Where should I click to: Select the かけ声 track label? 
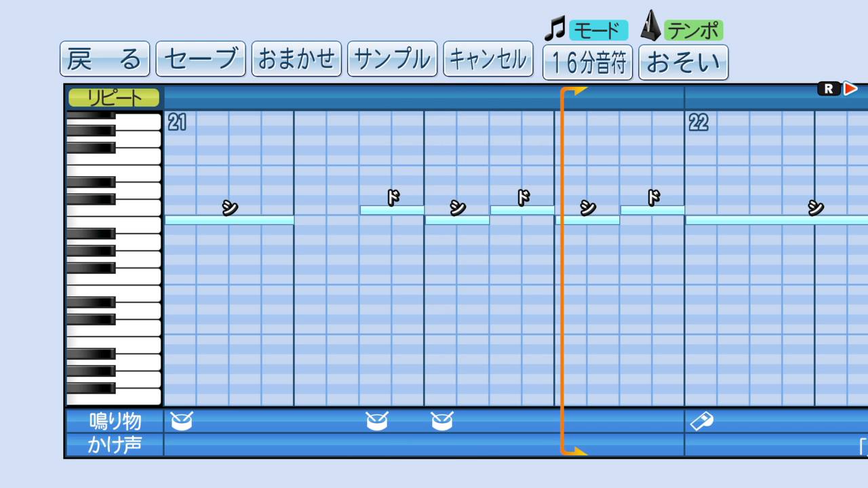[115, 445]
